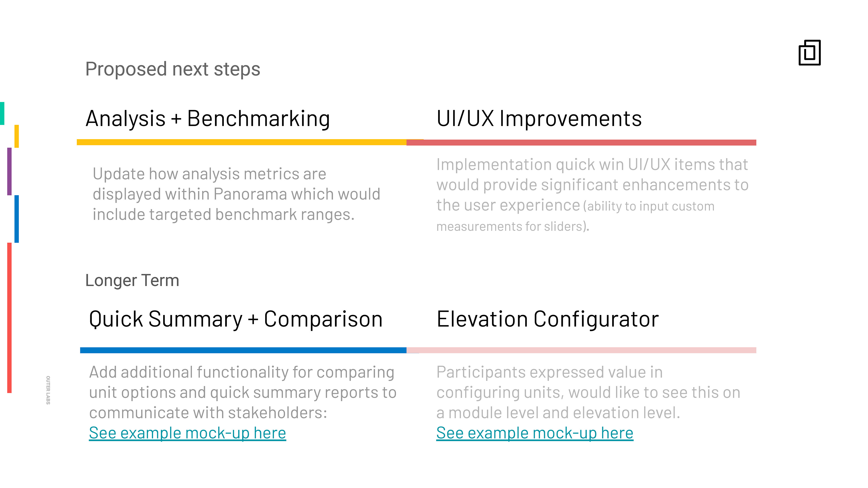The width and height of the screenshot is (868, 488).
Task: Click the overlapping squares logo icon
Action: (x=809, y=53)
